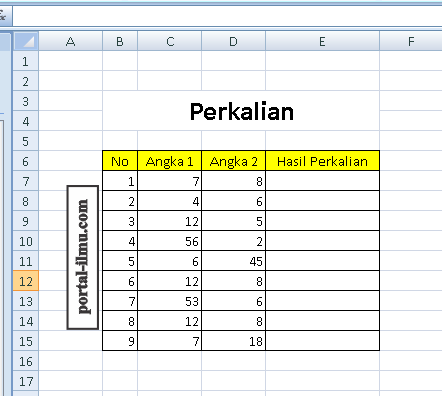Click the 'Angka 1' header cell
Screen dimensions: 442x396
point(170,161)
